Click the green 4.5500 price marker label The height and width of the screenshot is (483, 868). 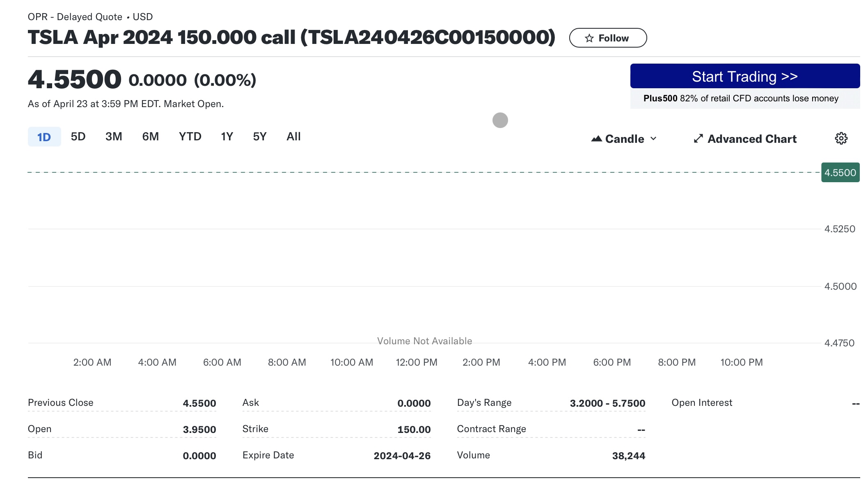(840, 173)
